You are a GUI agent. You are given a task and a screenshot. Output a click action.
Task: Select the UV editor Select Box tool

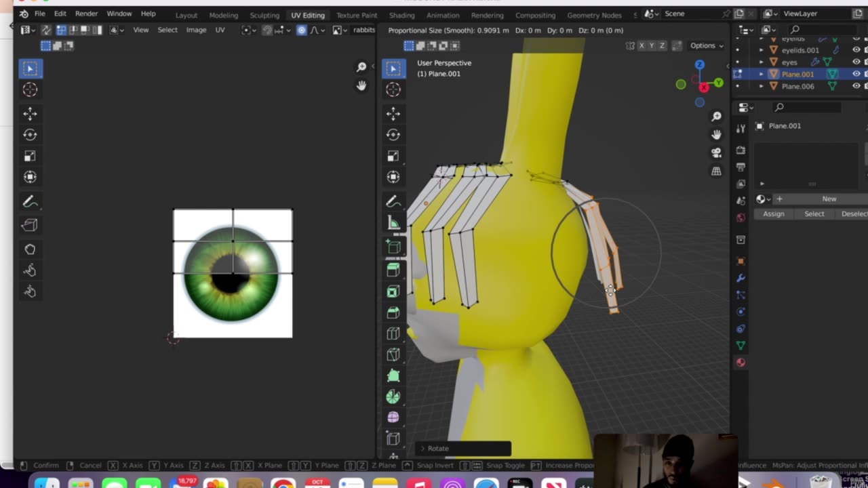pos(30,68)
